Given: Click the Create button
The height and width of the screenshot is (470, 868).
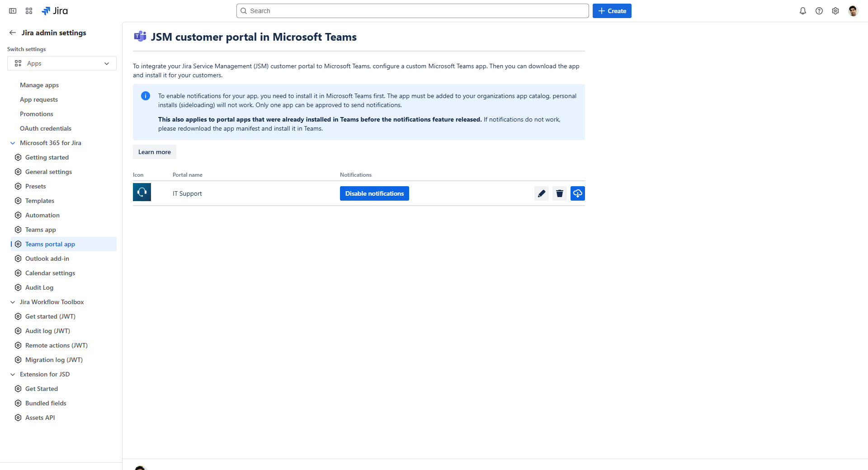Looking at the screenshot, I should pos(612,11).
